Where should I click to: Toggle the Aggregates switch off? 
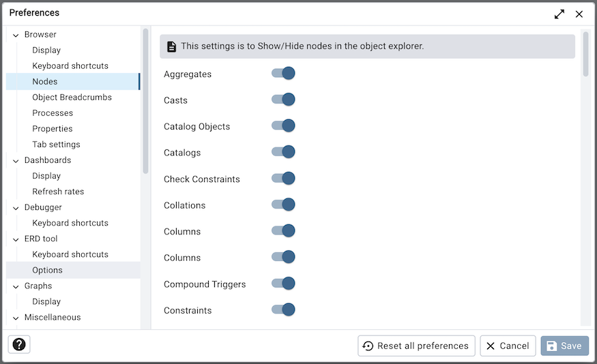(283, 74)
